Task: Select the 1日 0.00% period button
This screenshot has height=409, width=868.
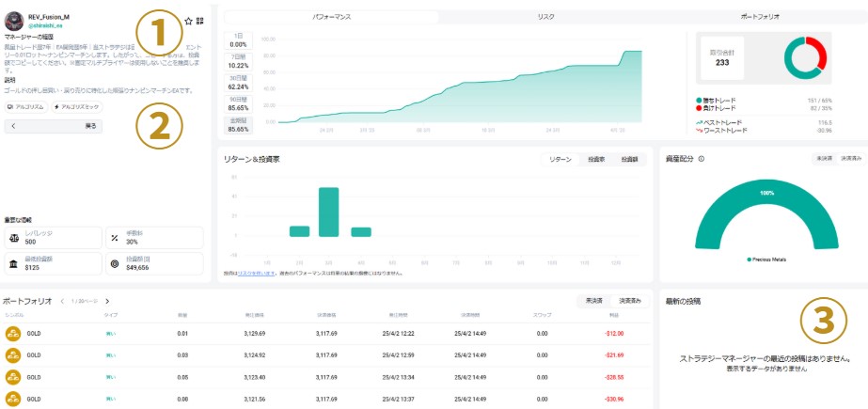Action: (238, 40)
